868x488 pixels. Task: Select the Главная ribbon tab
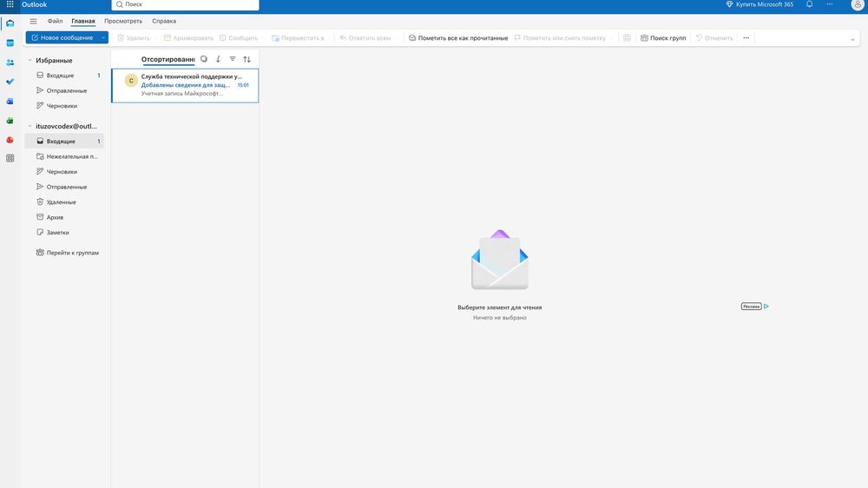[x=83, y=21]
